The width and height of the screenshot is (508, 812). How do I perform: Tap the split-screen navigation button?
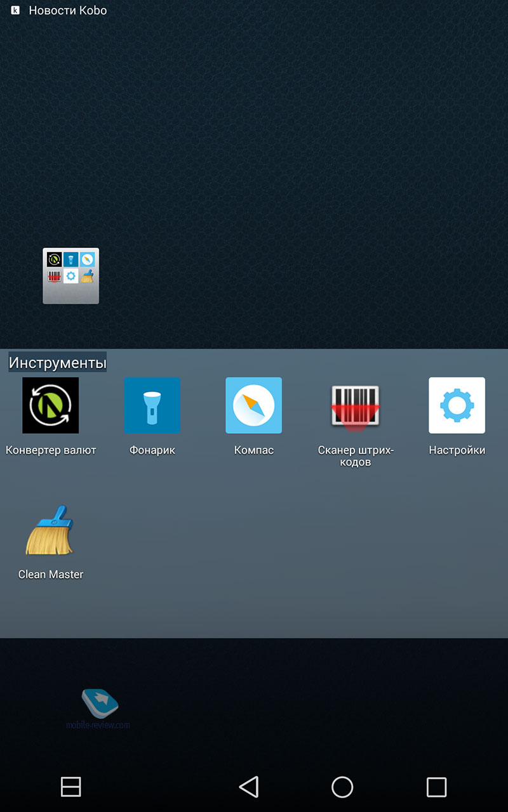pyautogui.click(x=70, y=787)
